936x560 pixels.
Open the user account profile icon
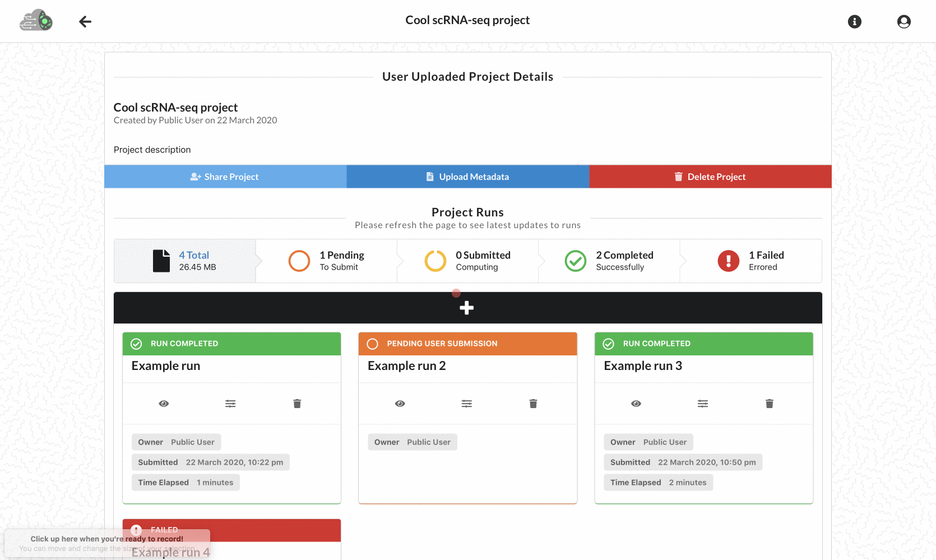click(903, 22)
